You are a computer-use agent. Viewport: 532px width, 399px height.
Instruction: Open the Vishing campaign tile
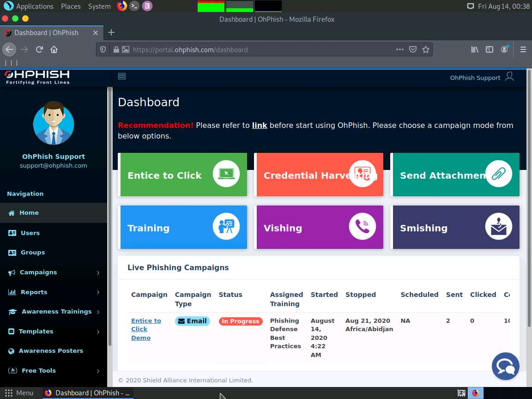pyautogui.click(x=319, y=227)
